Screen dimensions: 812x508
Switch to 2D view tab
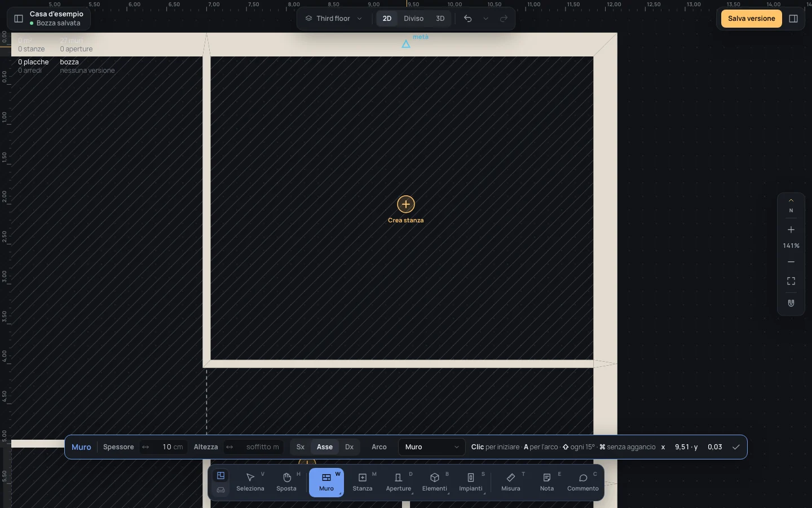pyautogui.click(x=387, y=19)
